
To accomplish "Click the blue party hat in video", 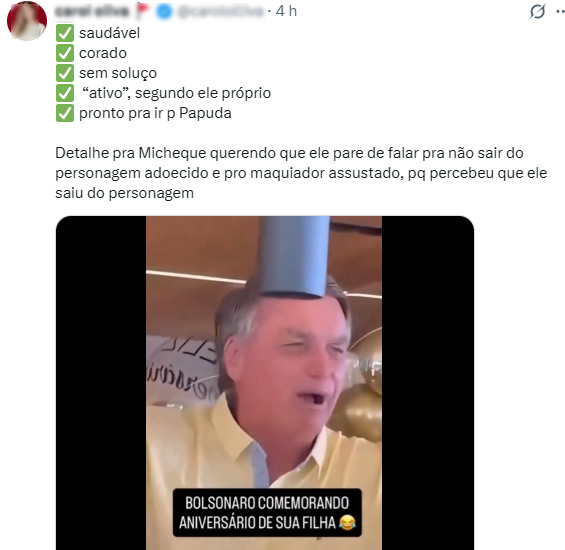I will (x=294, y=256).
